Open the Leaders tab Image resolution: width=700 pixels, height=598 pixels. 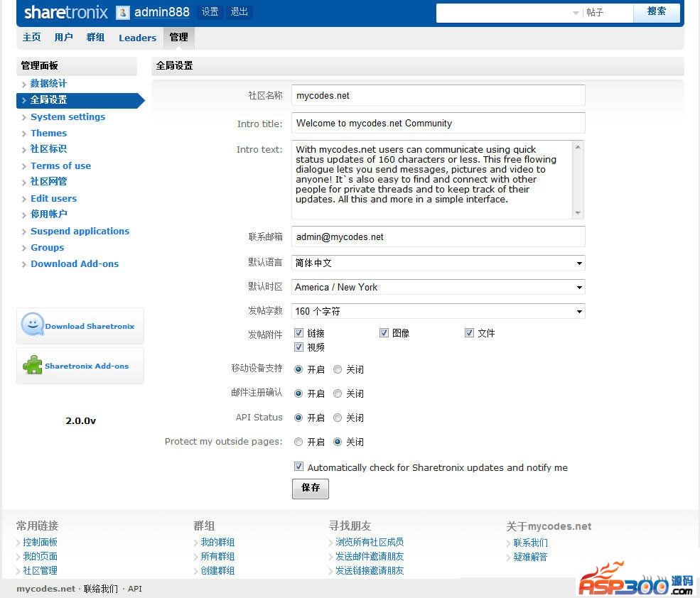coord(137,38)
